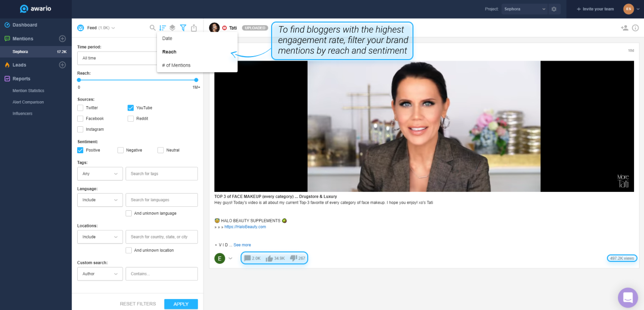Check 'And unknown language' box
Image resolution: width=644 pixels, height=310 pixels.
pos(129,213)
